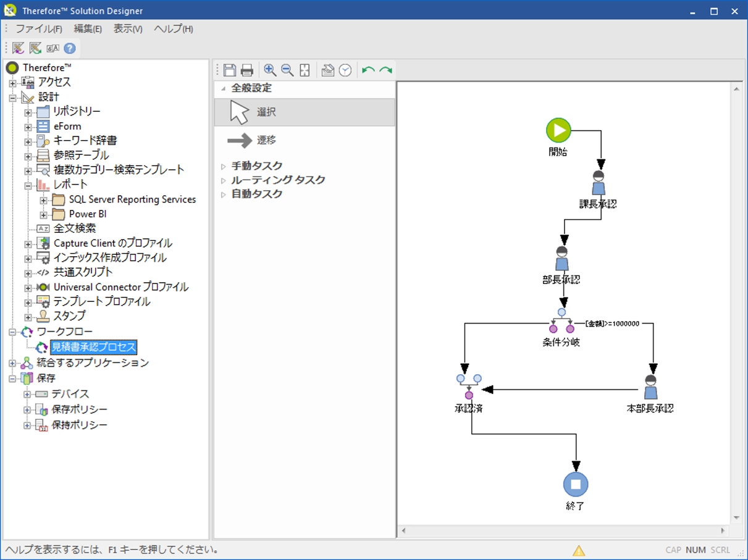Select the 条件分岐 routing node
Image resolution: width=748 pixels, height=560 pixels.
click(561, 321)
